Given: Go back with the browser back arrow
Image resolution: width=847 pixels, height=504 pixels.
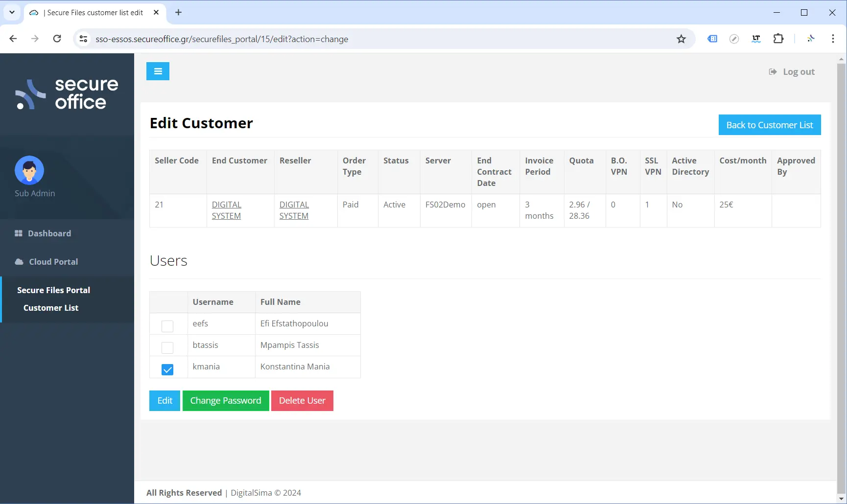Looking at the screenshot, I should (13, 39).
